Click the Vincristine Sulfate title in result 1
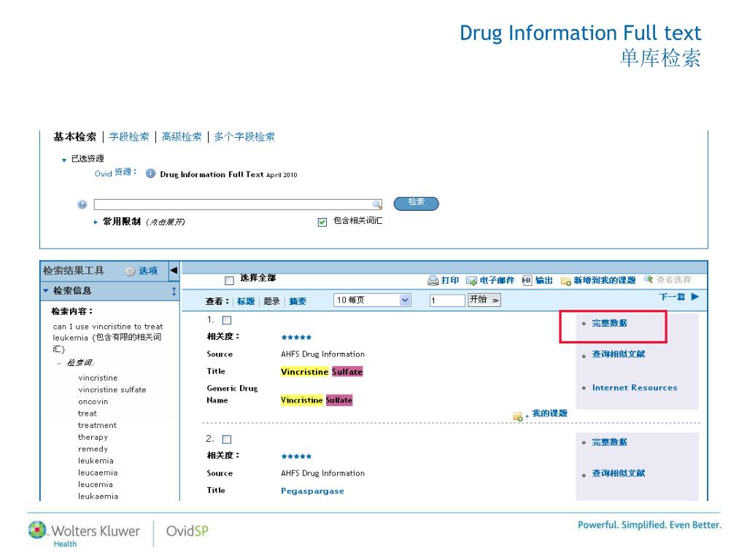747x560 pixels. pos(322,372)
